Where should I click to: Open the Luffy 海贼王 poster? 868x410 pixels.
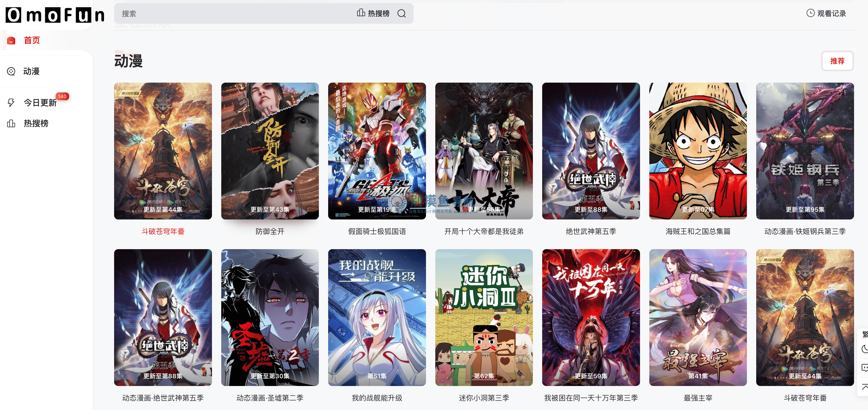click(x=698, y=151)
